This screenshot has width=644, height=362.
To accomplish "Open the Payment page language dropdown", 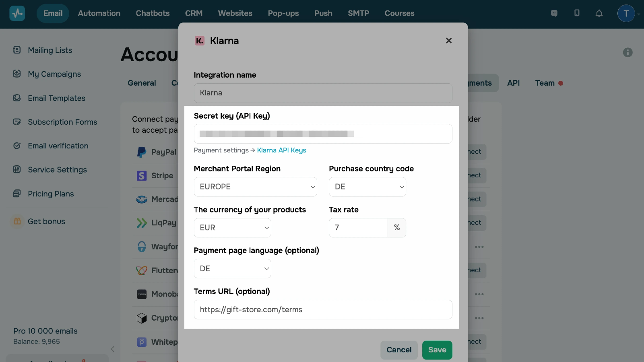I will (232, 269).
